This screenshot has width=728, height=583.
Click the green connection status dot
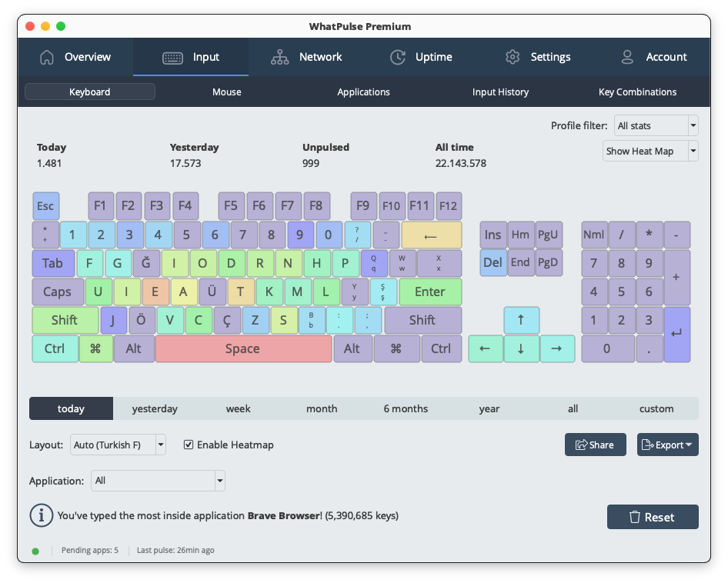coord(35,551)
